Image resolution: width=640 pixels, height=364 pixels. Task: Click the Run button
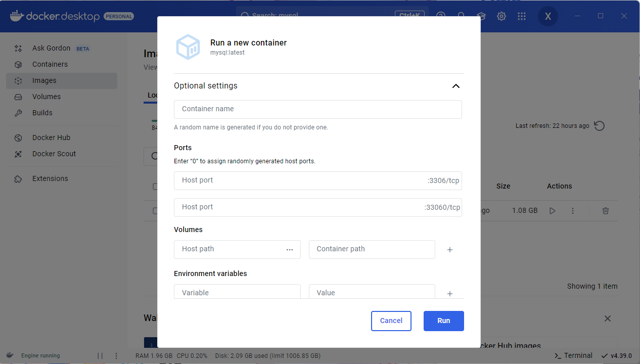point(443,321)
